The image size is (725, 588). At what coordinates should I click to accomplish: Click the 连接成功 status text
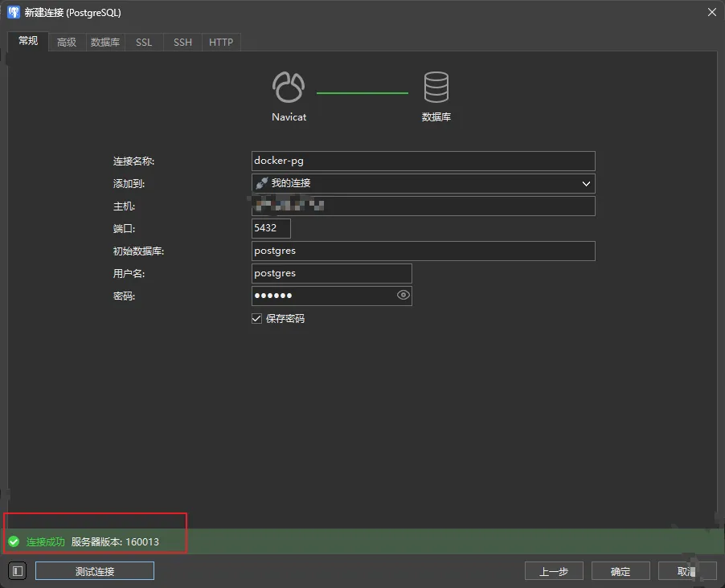pos(45,541)
